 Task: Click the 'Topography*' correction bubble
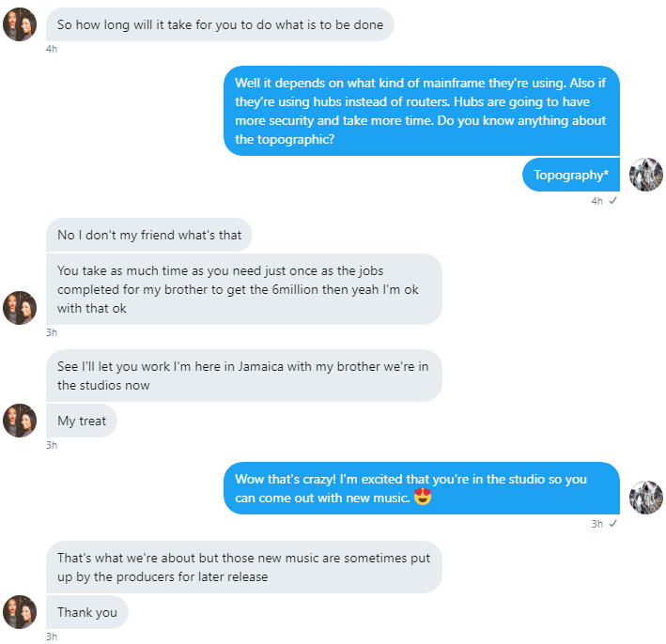point(571,175)
